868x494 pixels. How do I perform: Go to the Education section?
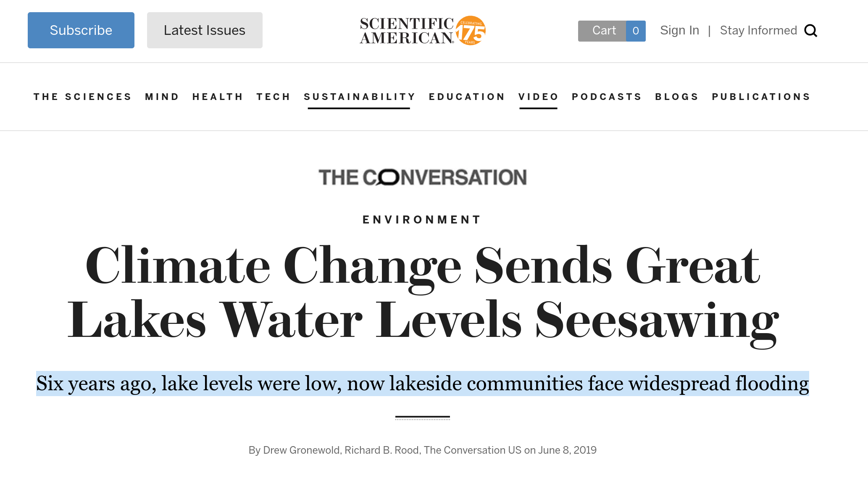[x=467, y=97]
